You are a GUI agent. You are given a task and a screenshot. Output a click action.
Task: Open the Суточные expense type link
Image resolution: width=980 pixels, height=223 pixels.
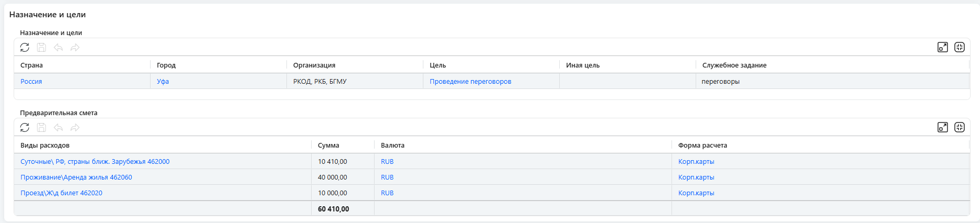(95, 162)
